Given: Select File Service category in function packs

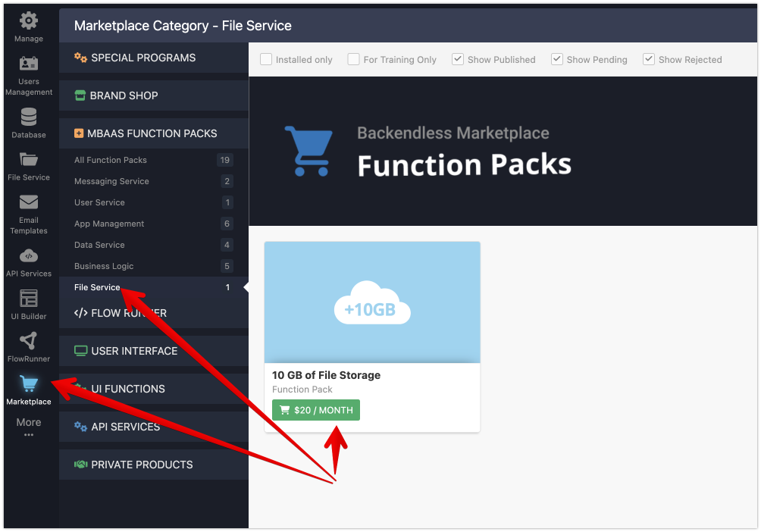Looking at the screenshot, I should point(154,287).
